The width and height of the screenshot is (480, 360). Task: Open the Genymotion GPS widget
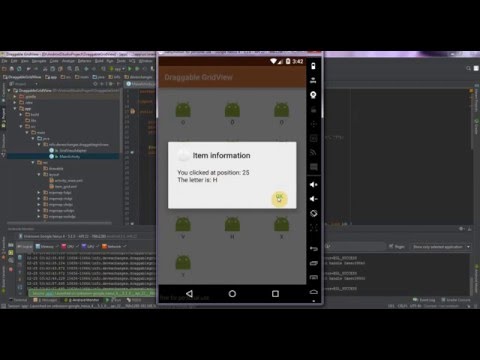313,80
